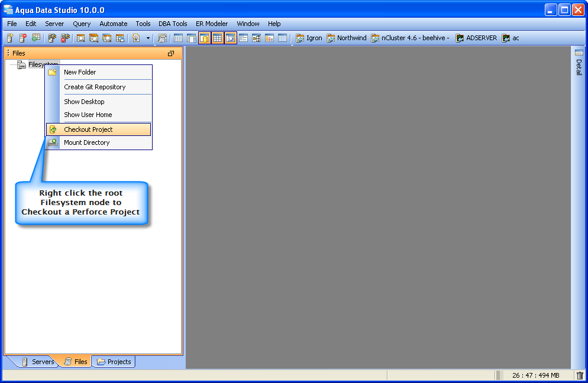Image resolution: width=588 pixels, height=383 pixels.
Task: Click the memory usage 26 : 47 : 494 MB indicator
Action: pos(535,375)
